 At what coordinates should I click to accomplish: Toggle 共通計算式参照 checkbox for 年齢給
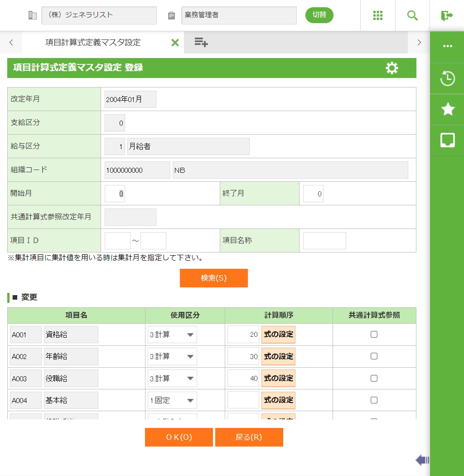(x=374, y=356)
